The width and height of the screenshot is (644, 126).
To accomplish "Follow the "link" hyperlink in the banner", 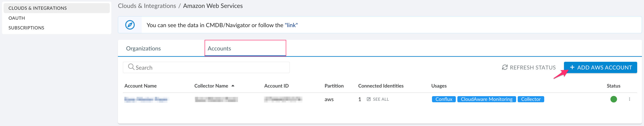I will [291, 25].
